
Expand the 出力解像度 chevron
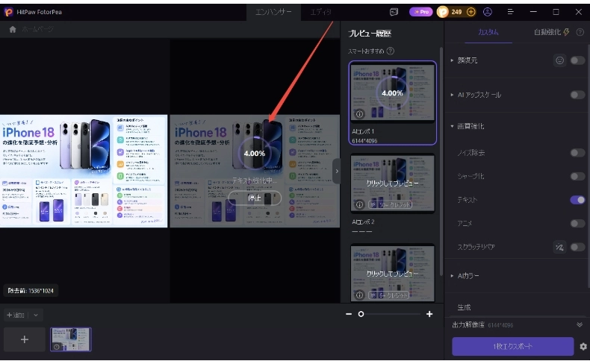(x=580, y=325)
